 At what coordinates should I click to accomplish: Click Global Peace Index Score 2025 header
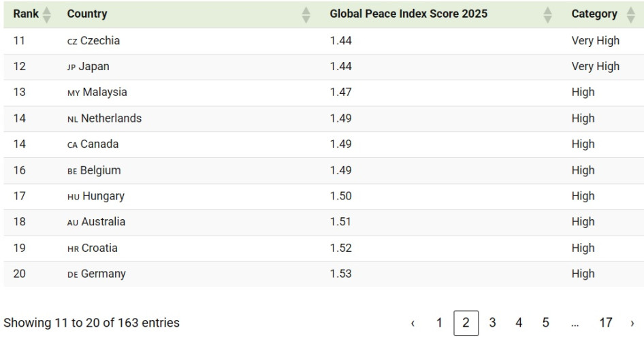point(408,14)
